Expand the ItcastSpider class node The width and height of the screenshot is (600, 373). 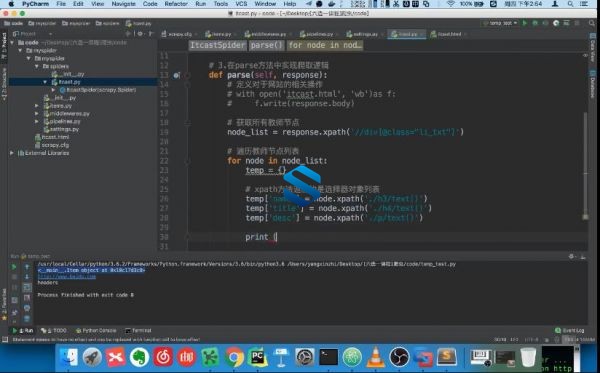click(53, 90)
